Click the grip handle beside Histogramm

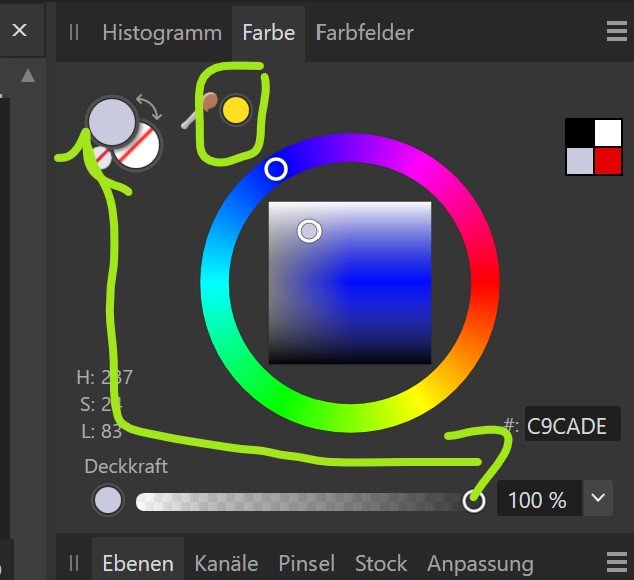[x=74, y=32]
